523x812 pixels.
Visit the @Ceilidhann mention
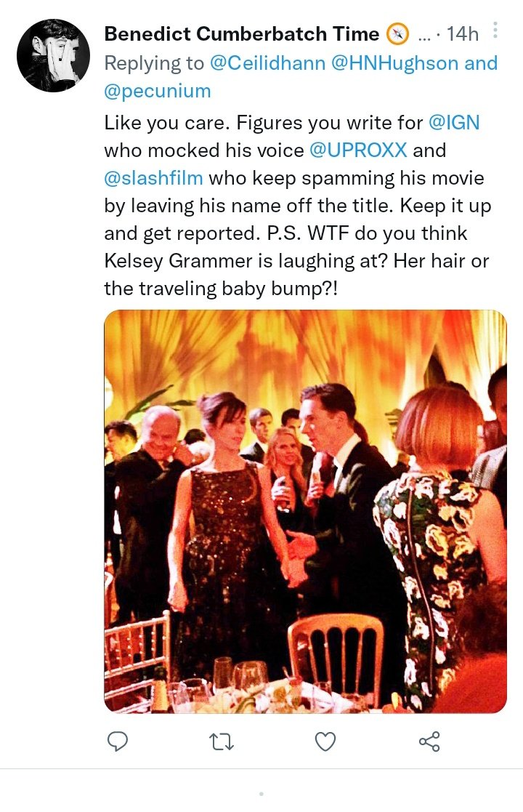(x=267, y=63)
